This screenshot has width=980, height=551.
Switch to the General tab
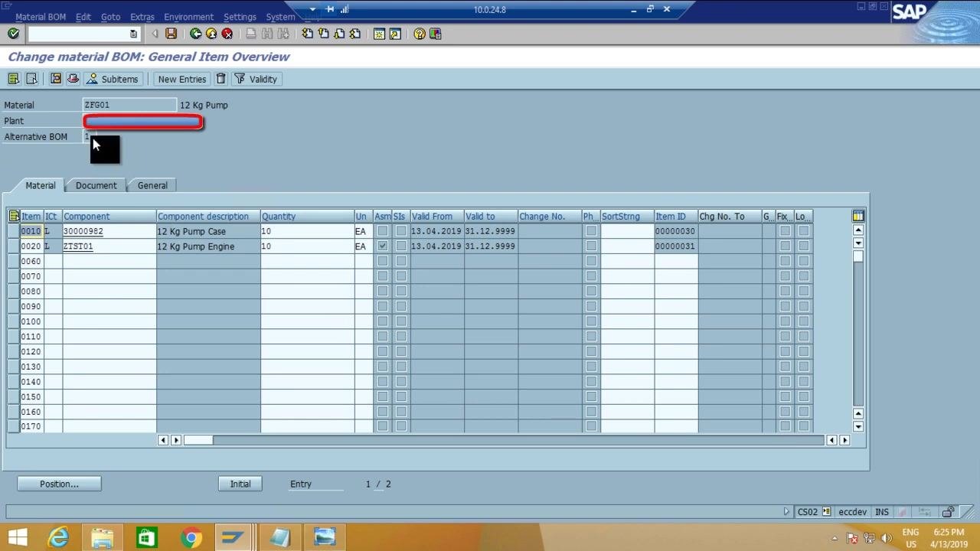click(152, 185)
